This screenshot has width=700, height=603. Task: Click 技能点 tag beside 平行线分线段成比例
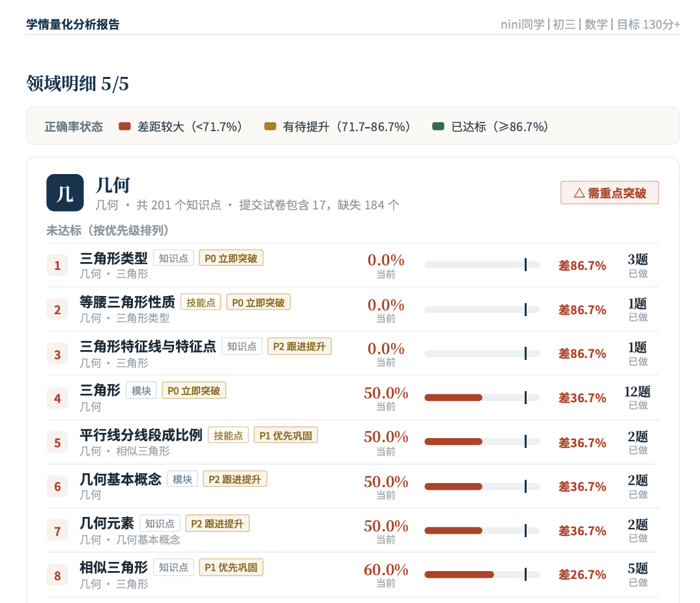(228, 435)
